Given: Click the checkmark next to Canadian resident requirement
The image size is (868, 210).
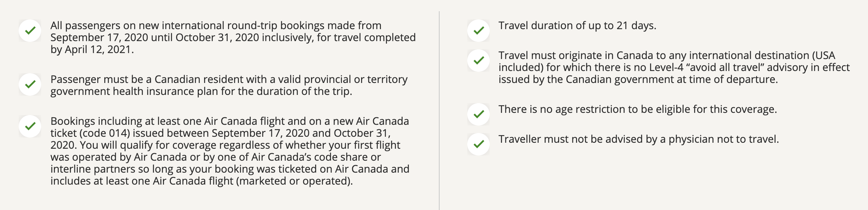Looking at the screenshot, I should click(30, 84).
